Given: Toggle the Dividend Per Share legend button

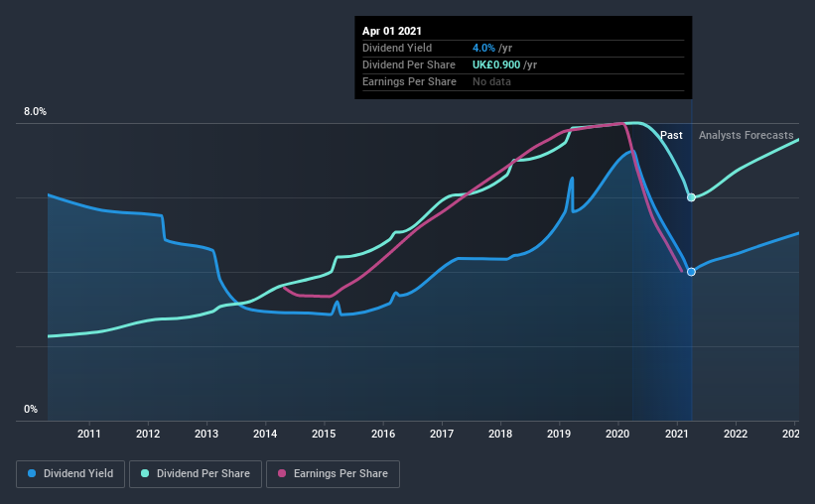Looking at the screenshot, I should [x=196, y=474].
